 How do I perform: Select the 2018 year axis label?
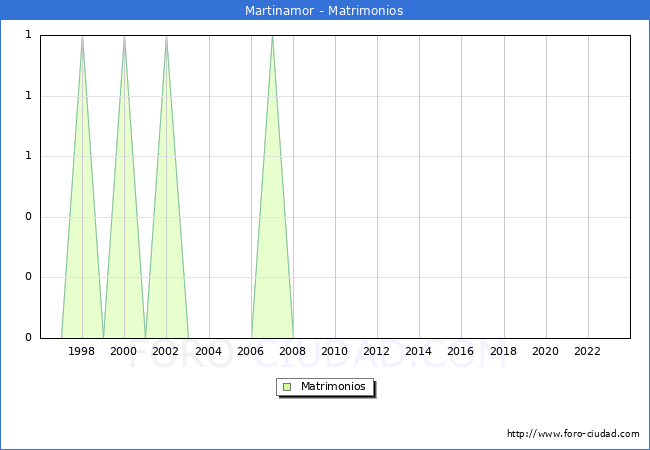click(504, 351)
